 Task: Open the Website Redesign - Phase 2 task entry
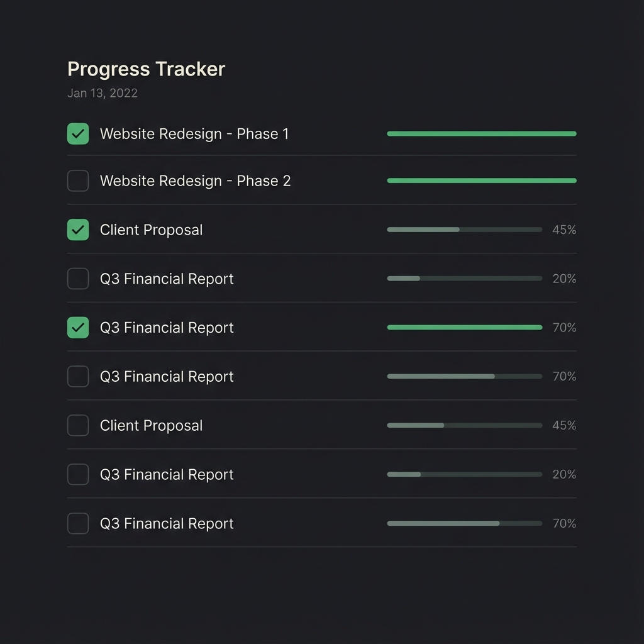click(195, 180)
